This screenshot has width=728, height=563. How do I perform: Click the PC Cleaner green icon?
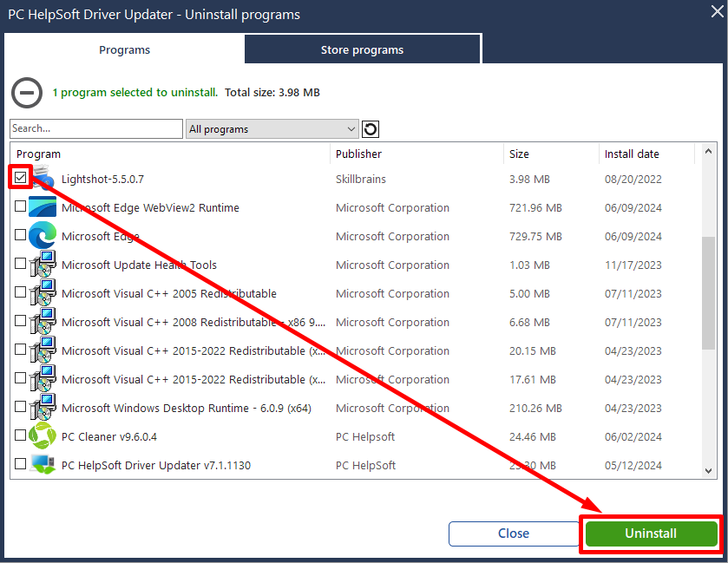[43, 436]
